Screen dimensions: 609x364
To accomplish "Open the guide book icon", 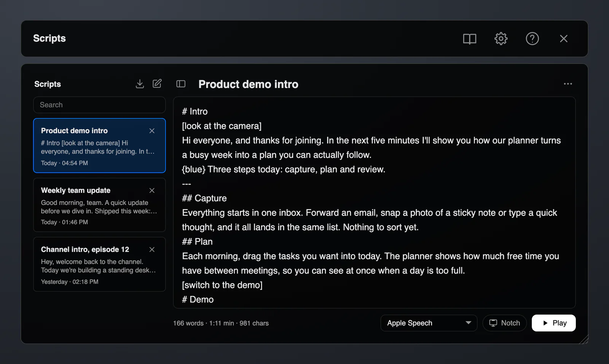I will tap(469, 38).
